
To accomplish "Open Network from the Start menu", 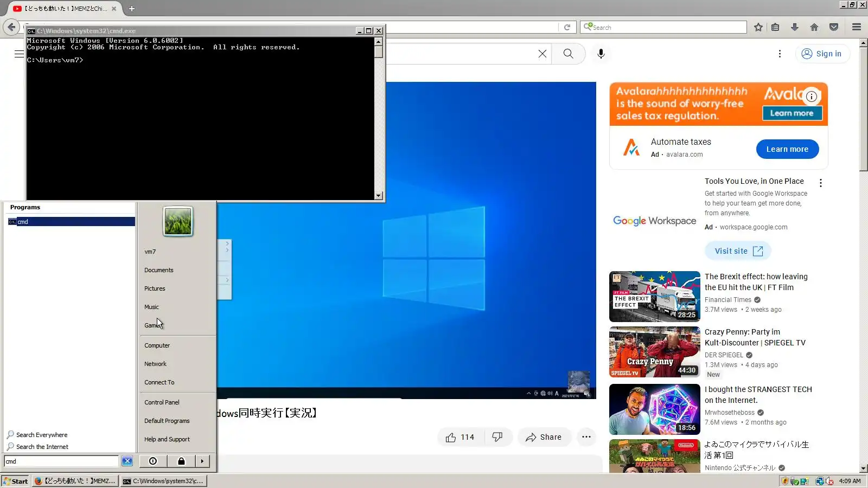I will point(155,364).
